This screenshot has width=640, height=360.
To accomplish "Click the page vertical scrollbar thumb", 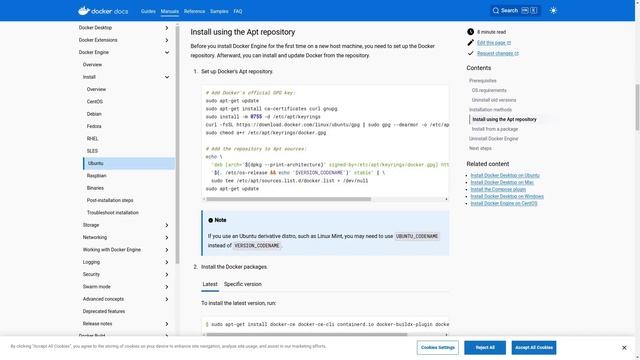I will pos(637,107).
